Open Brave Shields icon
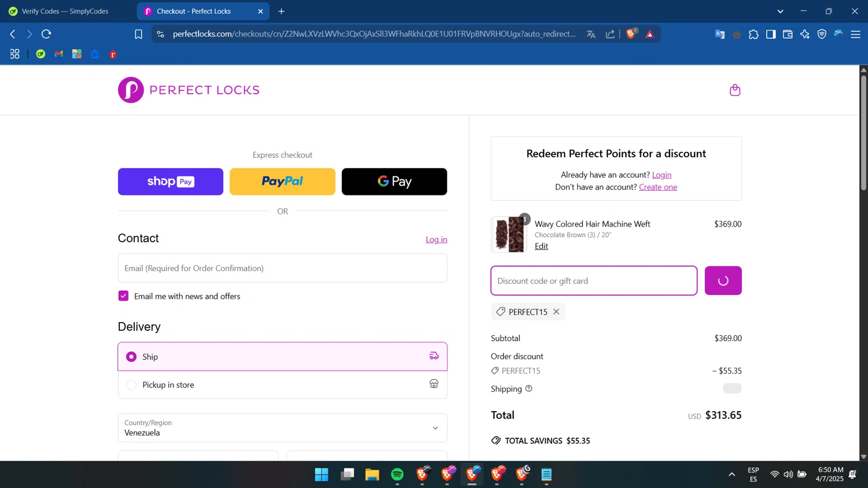868x488 pixels. click(631, 34)
